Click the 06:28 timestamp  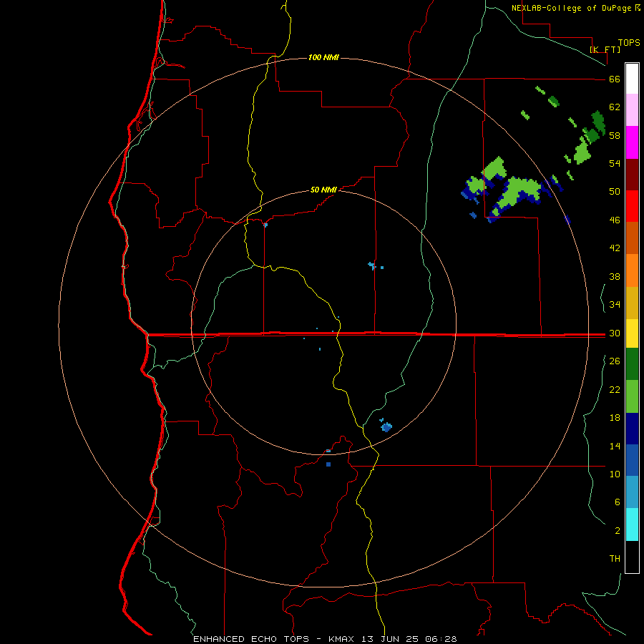[441, 639]
